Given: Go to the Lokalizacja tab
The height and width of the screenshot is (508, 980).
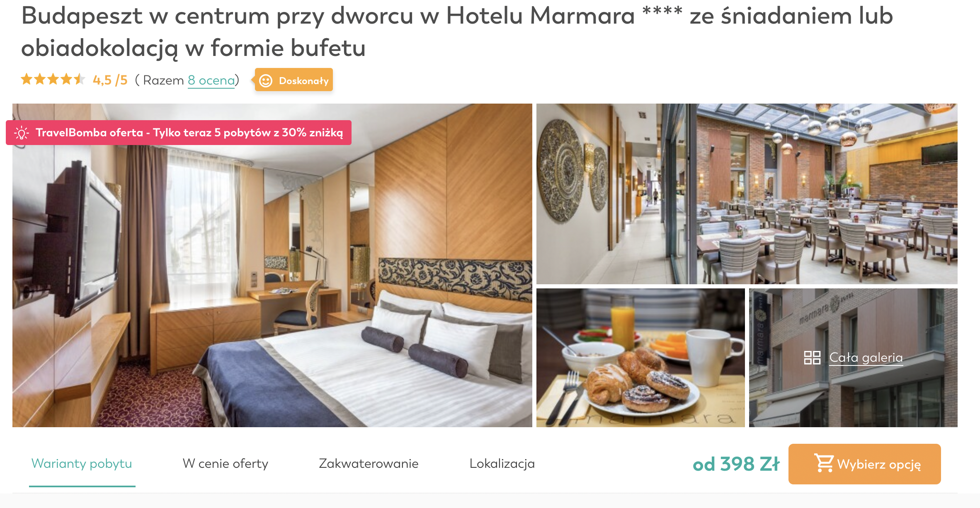Looking at the screenshot, I should pos(502,464).
